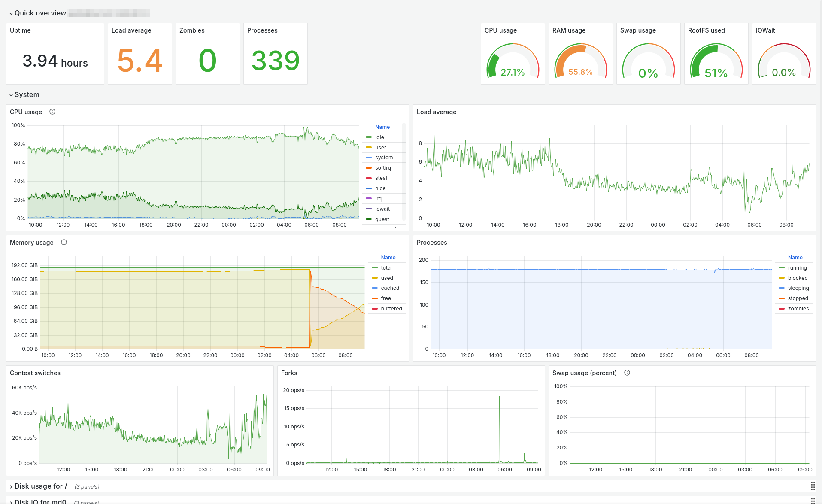Toggle the iowait series in CPU legend

coord(382,209)
